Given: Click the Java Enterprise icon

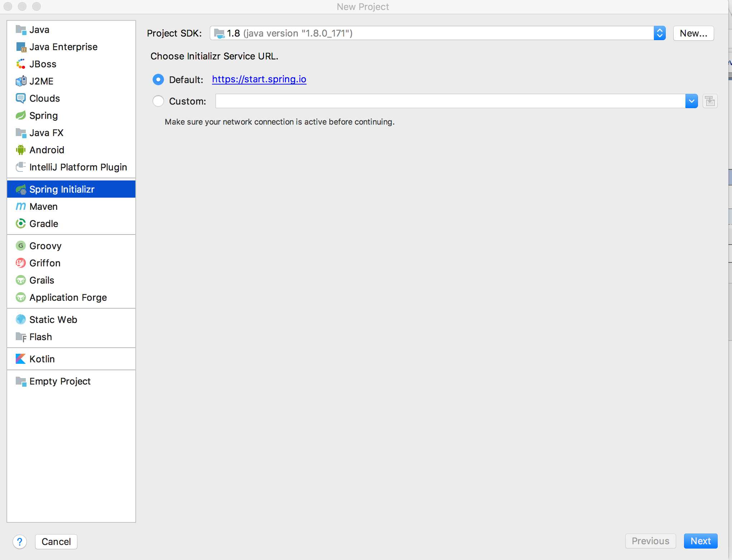Looking at the screenshot, I should coord(21,47).
